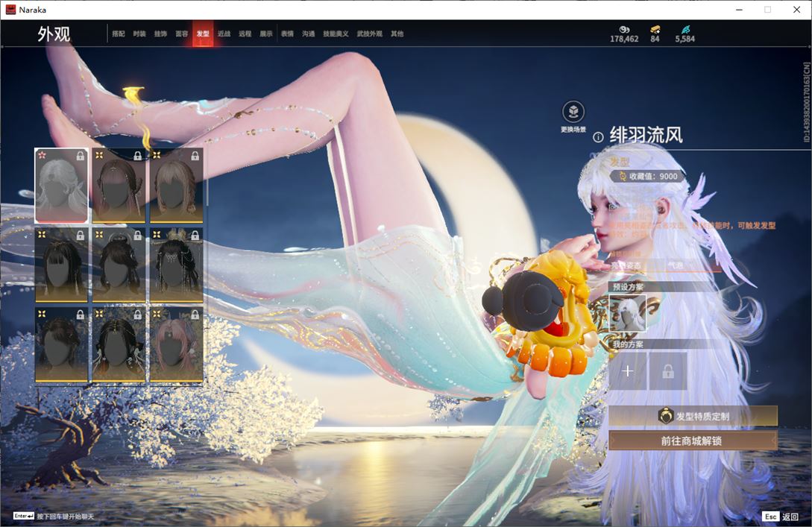Choose the black center-part hair with gold headband

tap(119, 345)
